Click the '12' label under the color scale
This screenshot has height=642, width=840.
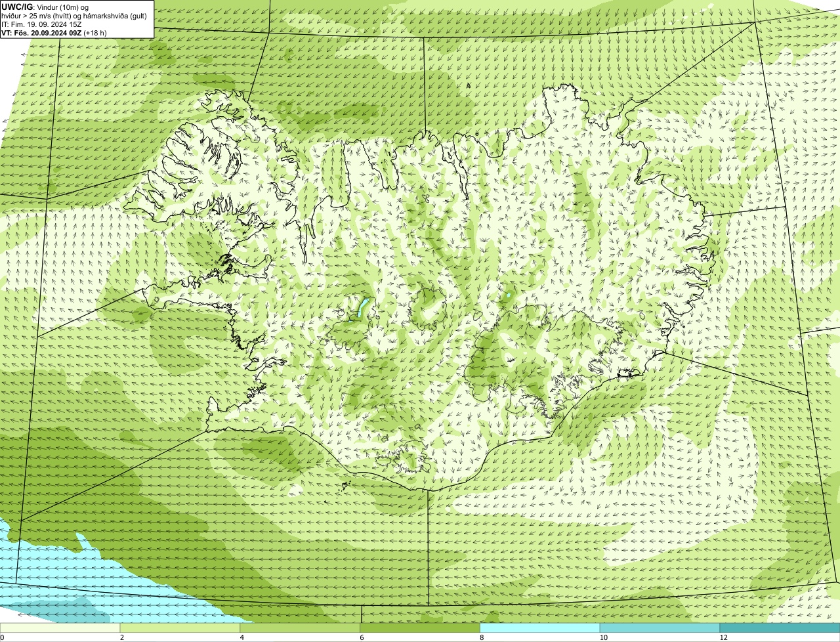click(723, 637)
